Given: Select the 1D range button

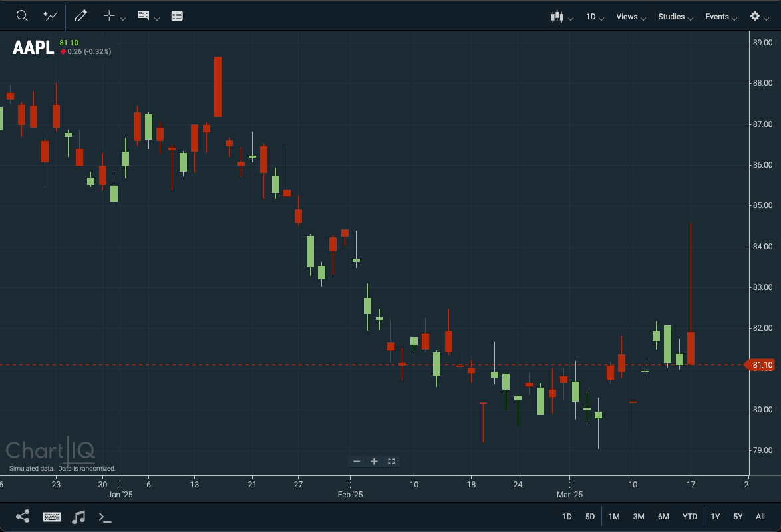Looking at the screenshot, I should click(x=567, y=517).
